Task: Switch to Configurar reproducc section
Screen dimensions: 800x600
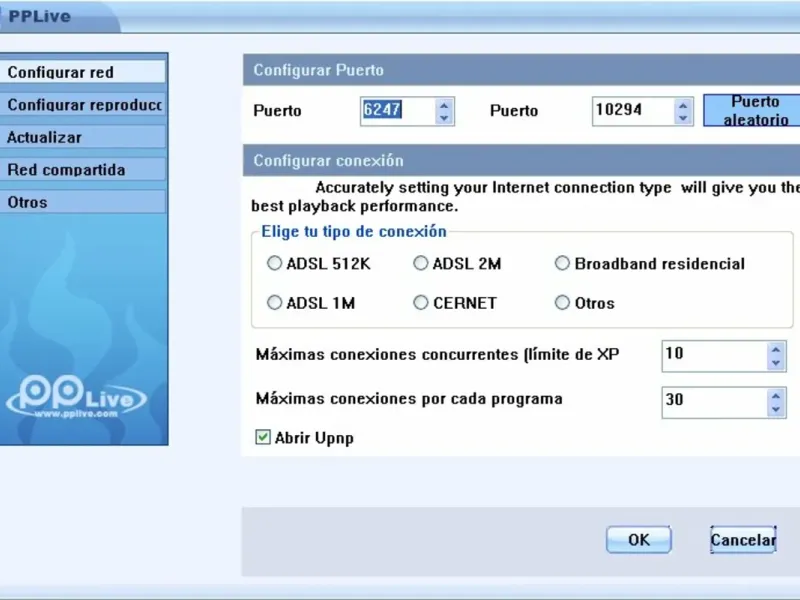Action: [x=83, y=105]
